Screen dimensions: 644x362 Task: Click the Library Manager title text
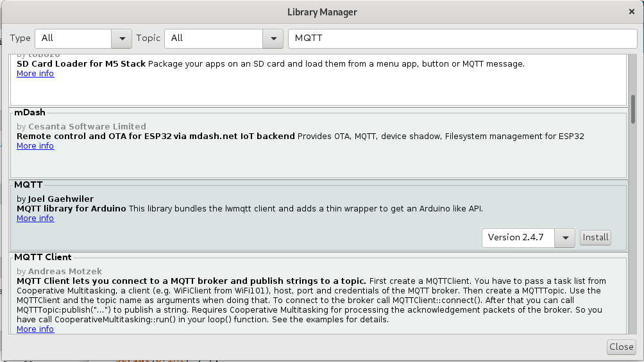point(322,12)
